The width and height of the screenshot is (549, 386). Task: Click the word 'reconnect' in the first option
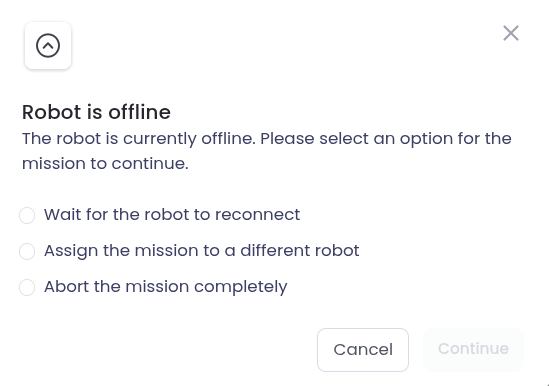click(257, 215)
